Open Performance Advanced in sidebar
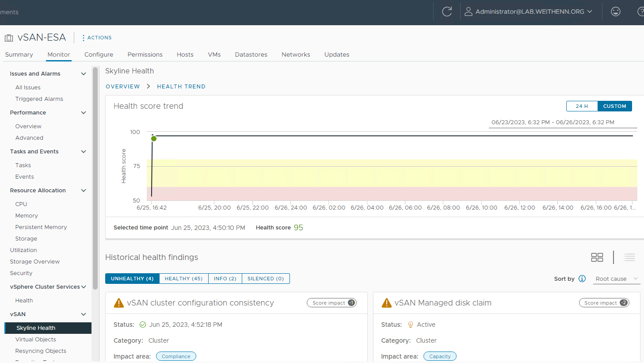Screen dimensions: 644x363 coord(29,138)
